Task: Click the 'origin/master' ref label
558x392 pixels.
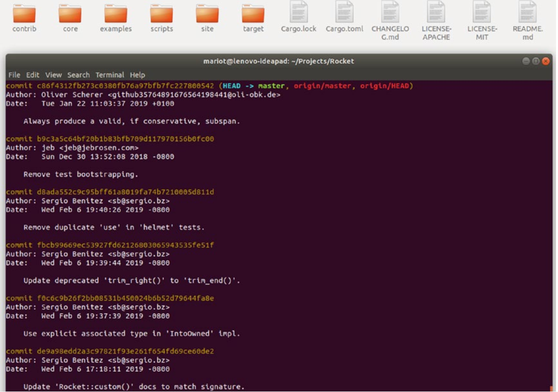Action: coord(323,86)
